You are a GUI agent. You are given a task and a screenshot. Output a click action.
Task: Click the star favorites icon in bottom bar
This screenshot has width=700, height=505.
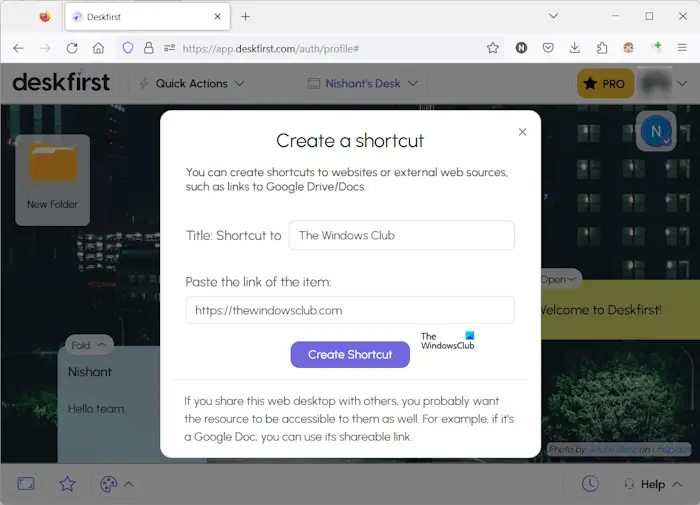click(67, 484)
